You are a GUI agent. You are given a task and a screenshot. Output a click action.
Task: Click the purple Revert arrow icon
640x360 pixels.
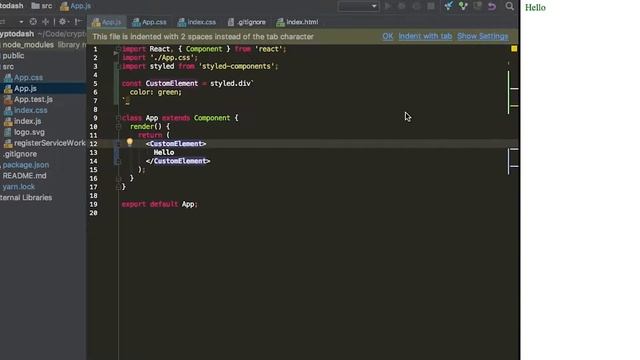tap(492, 6)
